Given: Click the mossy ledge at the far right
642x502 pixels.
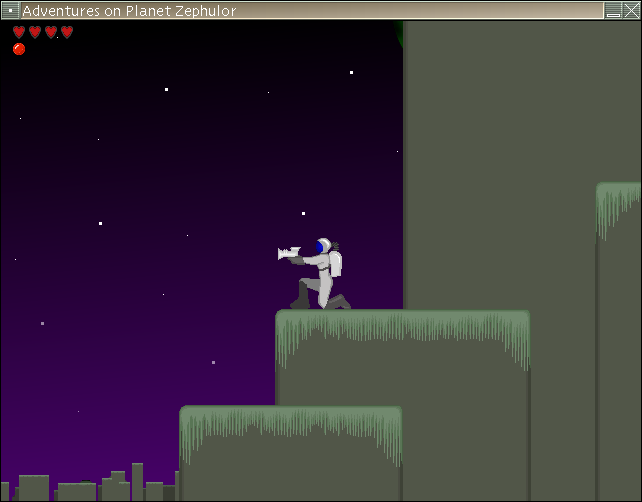Looking at the screenshot, I should (619, 194).
